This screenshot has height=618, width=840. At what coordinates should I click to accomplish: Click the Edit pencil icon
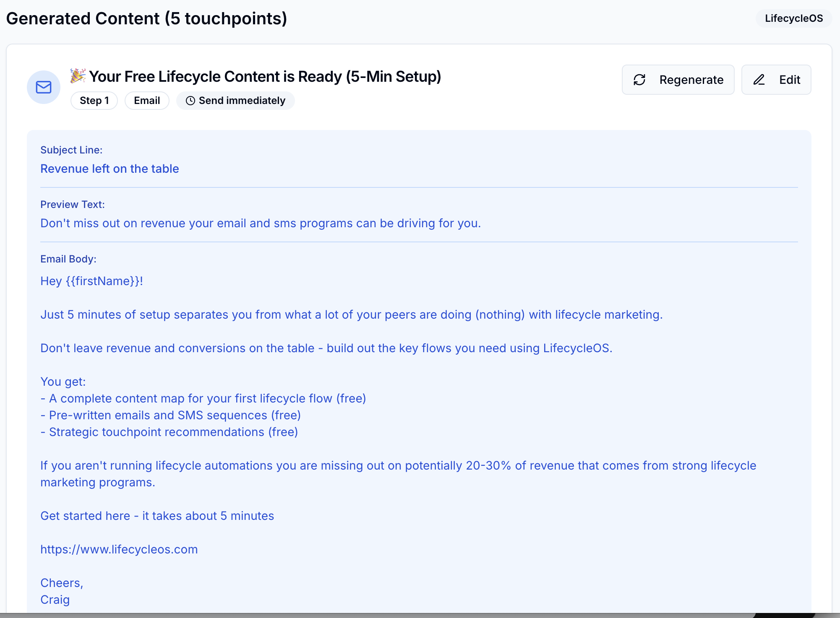point(759,80)
